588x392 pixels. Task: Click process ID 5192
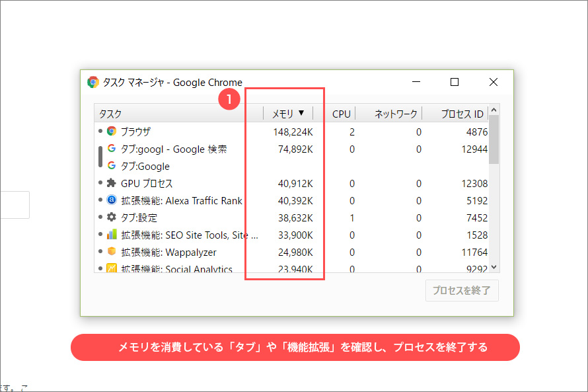click(x=477, y=201)
